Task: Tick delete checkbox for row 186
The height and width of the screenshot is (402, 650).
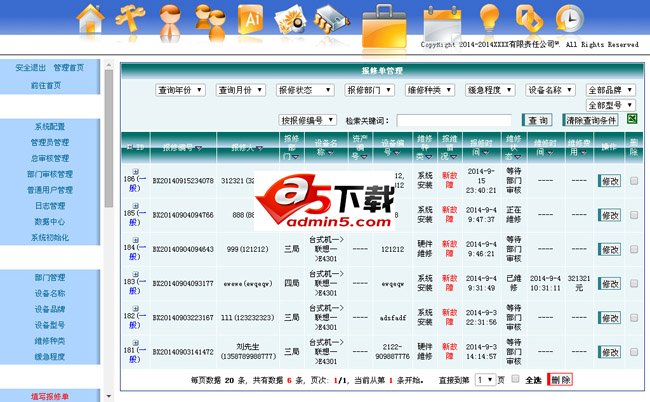Action: (x=634, y=181)
